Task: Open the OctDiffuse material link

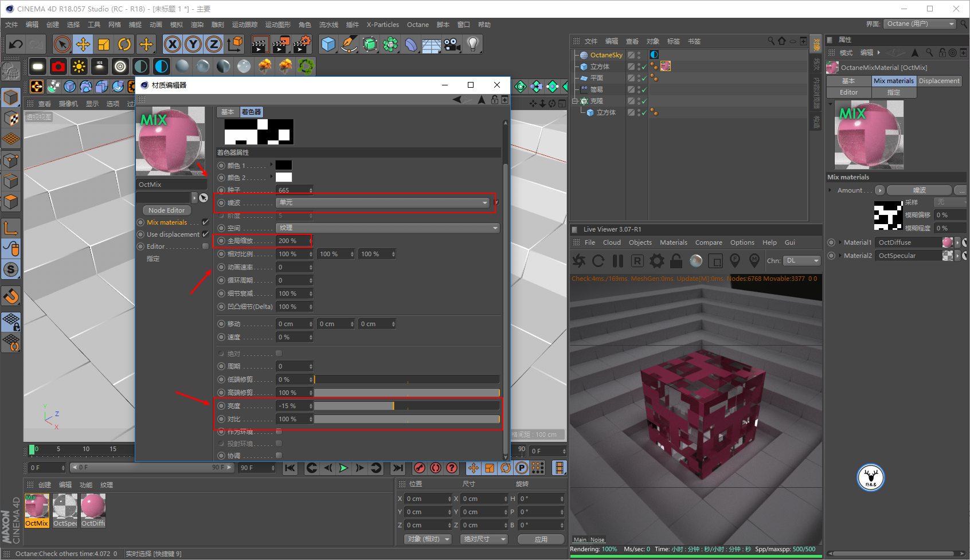Action: [x=908, y=242]
